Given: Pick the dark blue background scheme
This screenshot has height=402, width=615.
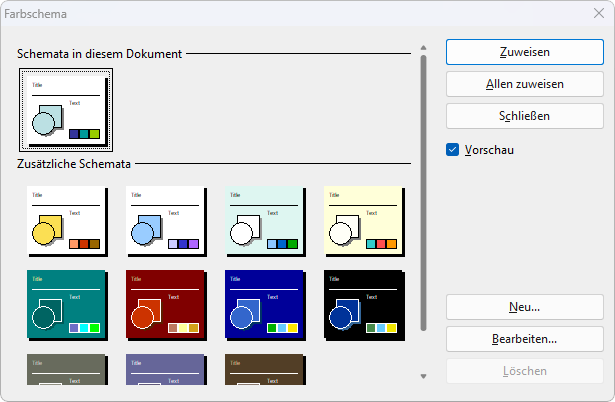Looking at the screenshot, I should point(266,306).
